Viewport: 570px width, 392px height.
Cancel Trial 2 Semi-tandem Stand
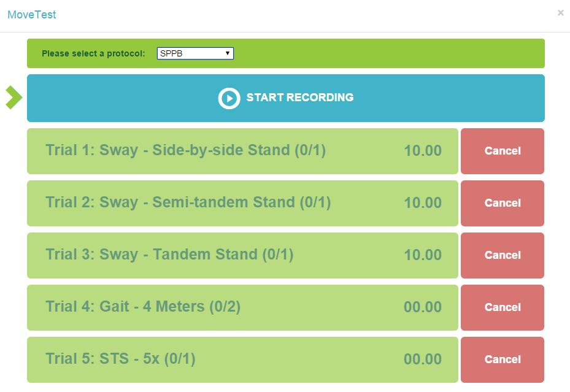click(502, 203)
